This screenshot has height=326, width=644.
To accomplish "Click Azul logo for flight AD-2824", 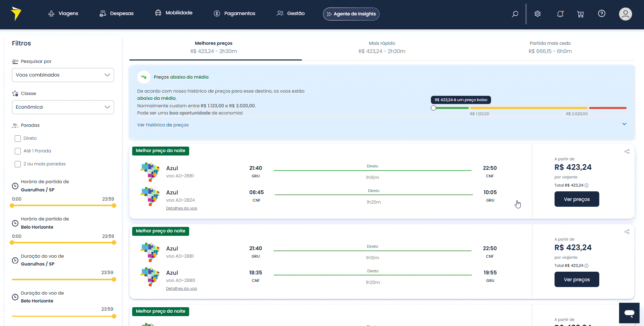I will point(150,196).
